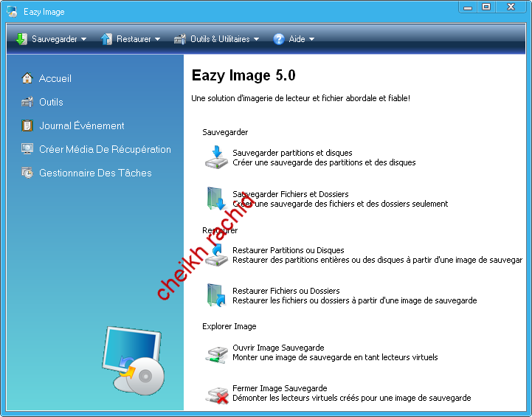Click the Ouvrir Image Sauvegarde drive icon

(216, 354)
